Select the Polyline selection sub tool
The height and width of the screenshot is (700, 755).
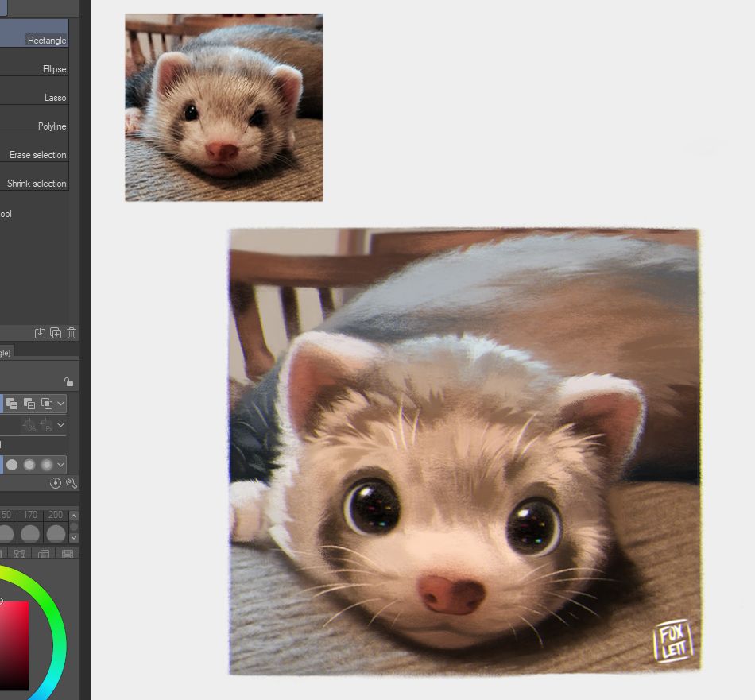click(x=33, y=119)
